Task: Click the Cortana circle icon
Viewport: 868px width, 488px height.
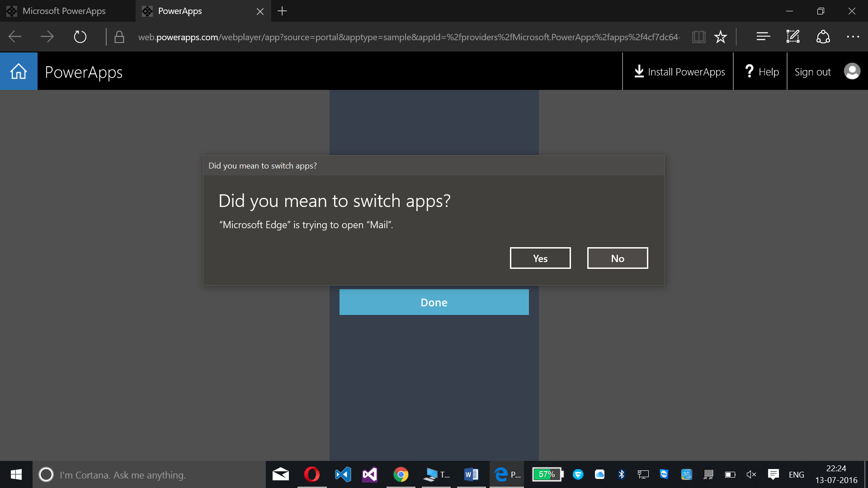Action: tap(46, 474)
